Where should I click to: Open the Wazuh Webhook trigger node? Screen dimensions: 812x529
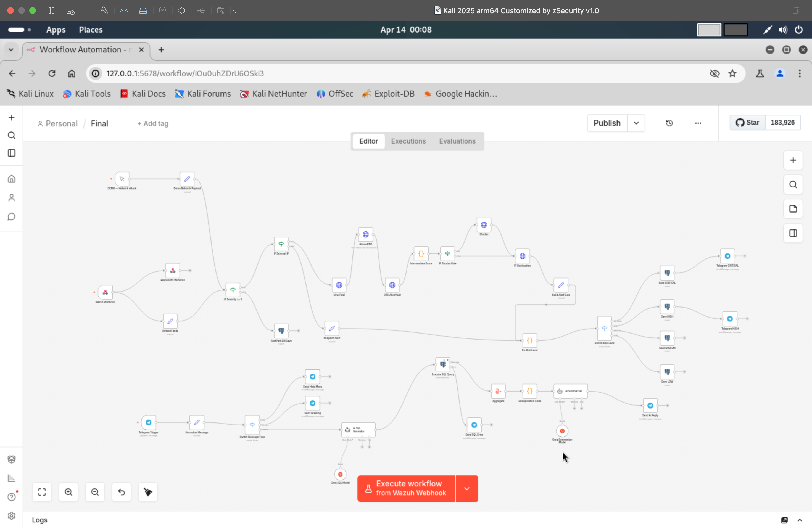(x=105, y=292)
